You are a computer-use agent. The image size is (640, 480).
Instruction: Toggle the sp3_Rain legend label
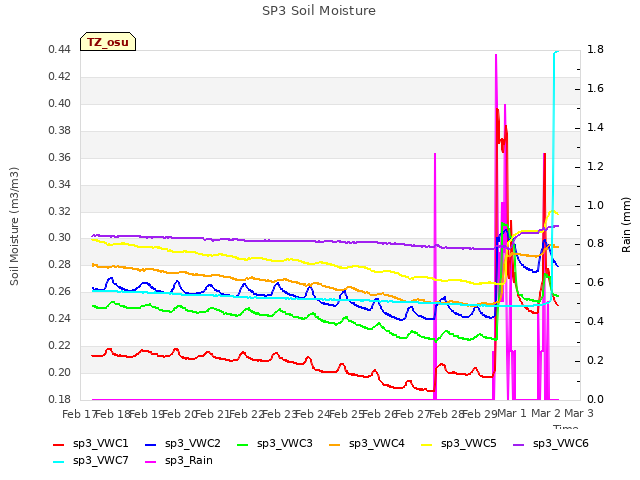coord(189,461)
